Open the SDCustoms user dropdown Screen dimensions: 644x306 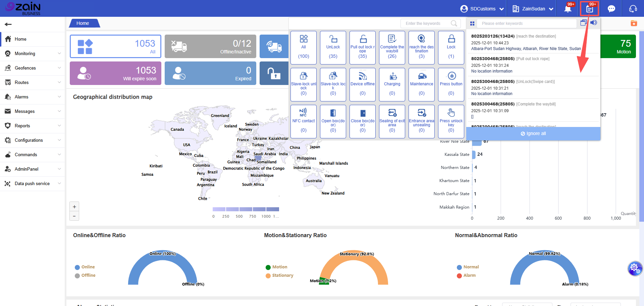click(482, 9)
